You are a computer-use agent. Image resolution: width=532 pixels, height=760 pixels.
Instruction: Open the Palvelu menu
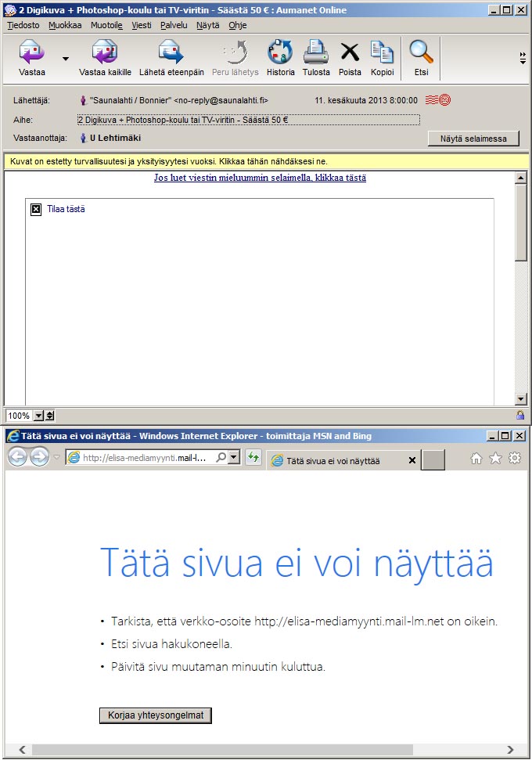pyautogui.click(x=174, y=25)
